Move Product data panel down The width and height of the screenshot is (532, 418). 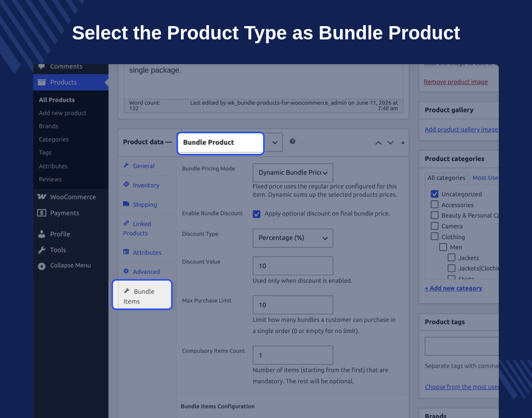pos(390,143)
